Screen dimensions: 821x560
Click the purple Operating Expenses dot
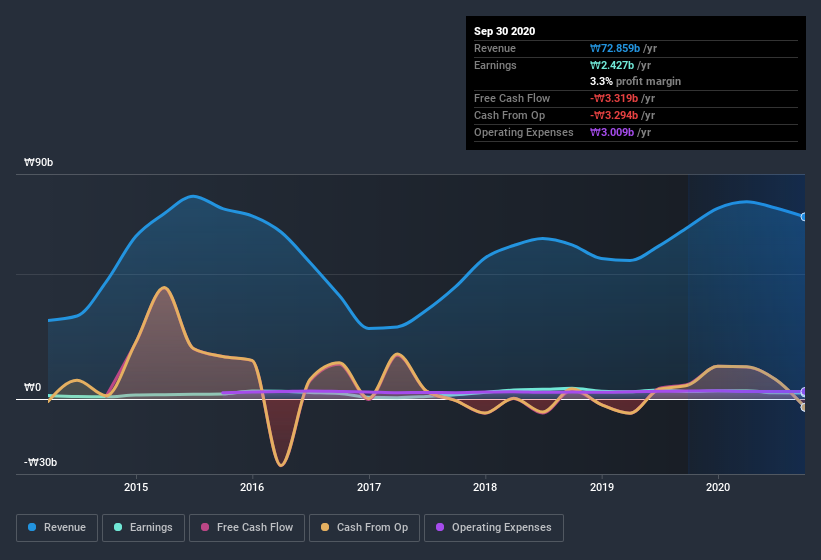tap(440, 527)
